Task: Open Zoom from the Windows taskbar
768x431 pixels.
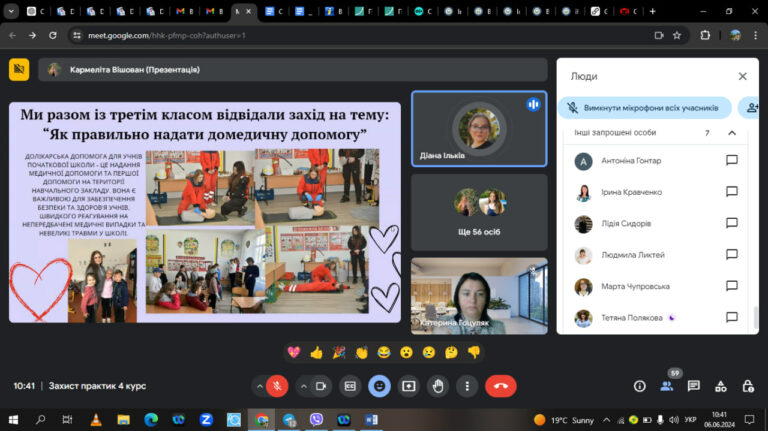Action: [206, 420]
